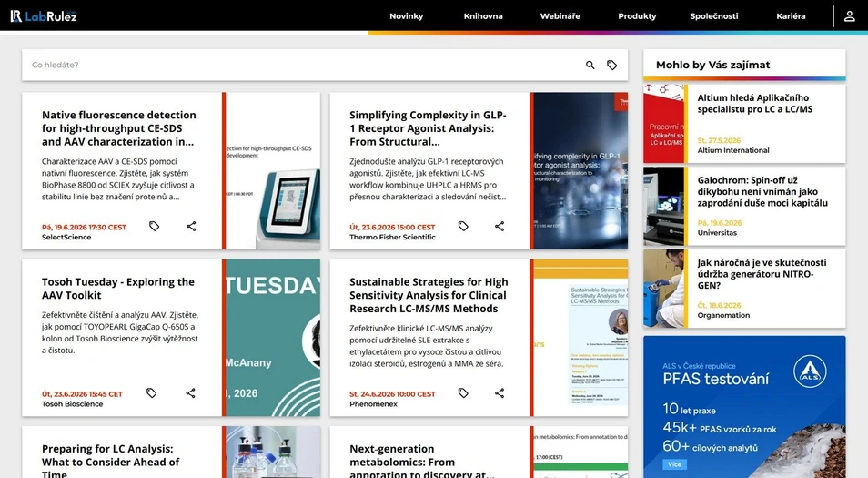Open the Produkty menu
Screen dimensions: 868x478
coord(637,16)
